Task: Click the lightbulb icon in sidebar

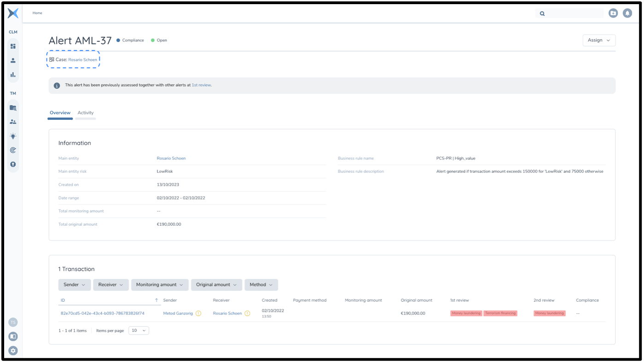Action: click(x=13, y=136)
